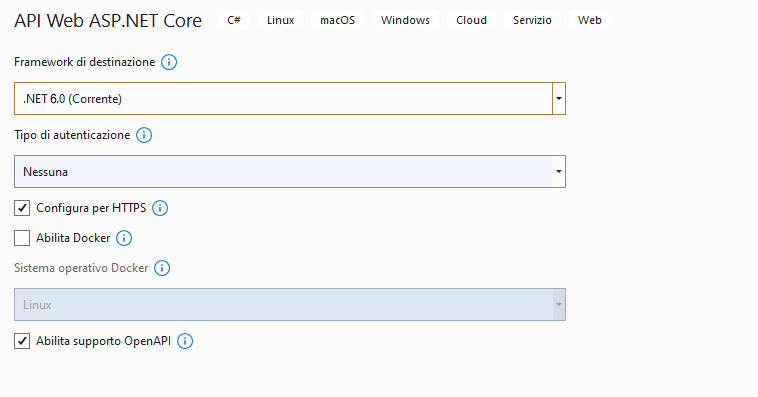The height and width of the screenshot is (397, 758).
Task: Toggle the Abilita supporto OpenAPI checkbox
Action: coord(22,341)
